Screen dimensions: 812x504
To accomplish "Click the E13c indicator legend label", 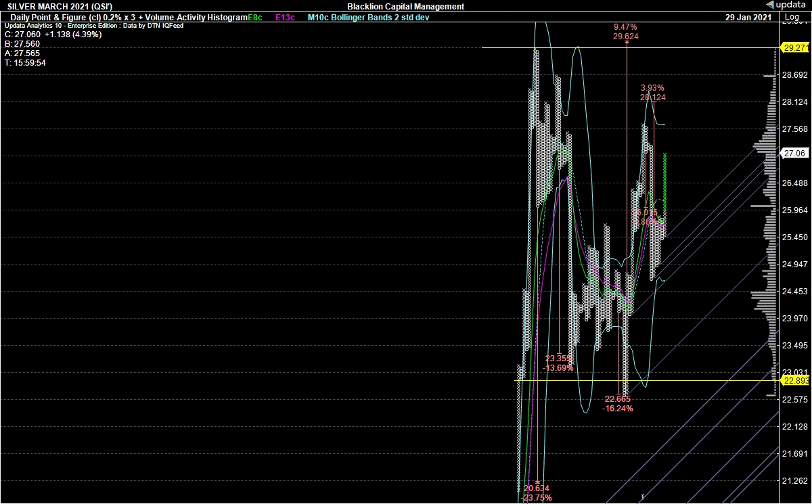I will click(285, 17).
